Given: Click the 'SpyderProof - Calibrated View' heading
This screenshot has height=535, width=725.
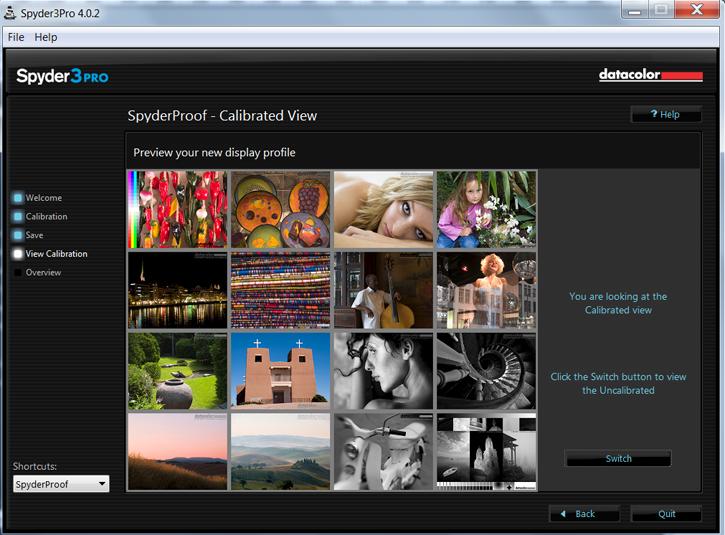Looking at the screenshot, I should (222, 115).
